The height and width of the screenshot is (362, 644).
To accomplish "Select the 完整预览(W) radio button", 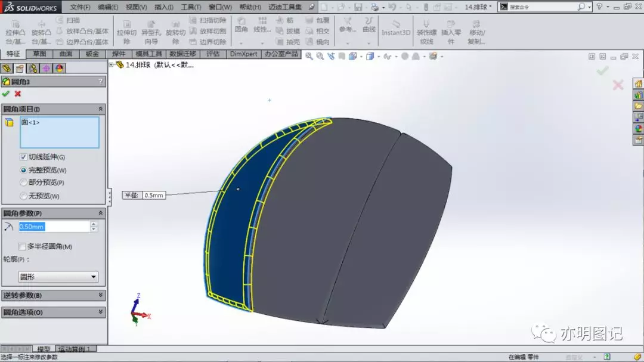I will [x=23, y=170].
